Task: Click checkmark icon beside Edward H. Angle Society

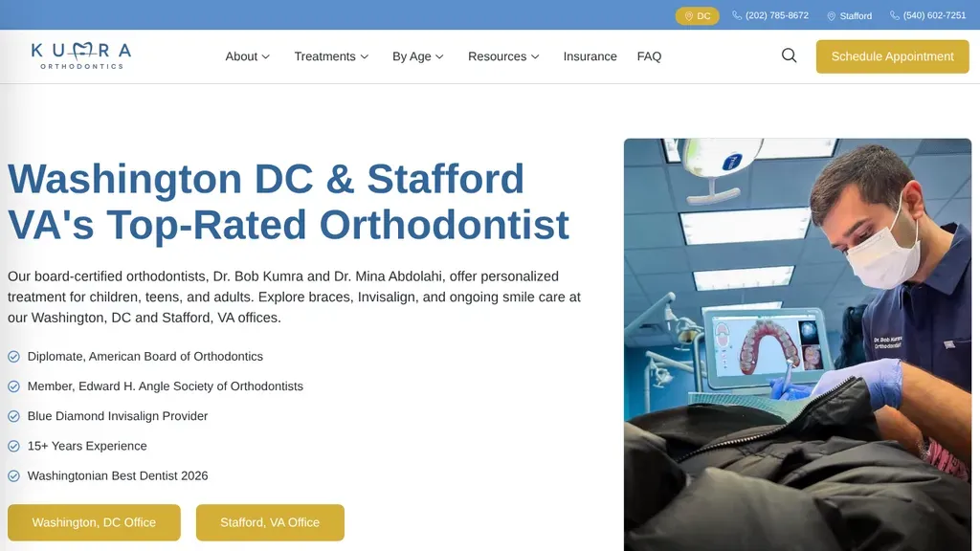Action: point(13,386)
